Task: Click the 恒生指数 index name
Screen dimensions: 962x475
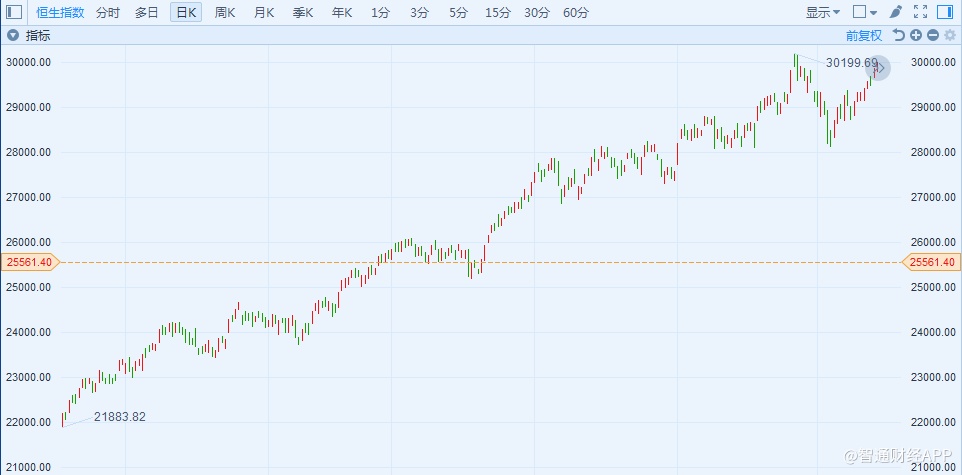Action: coord(60,13)
